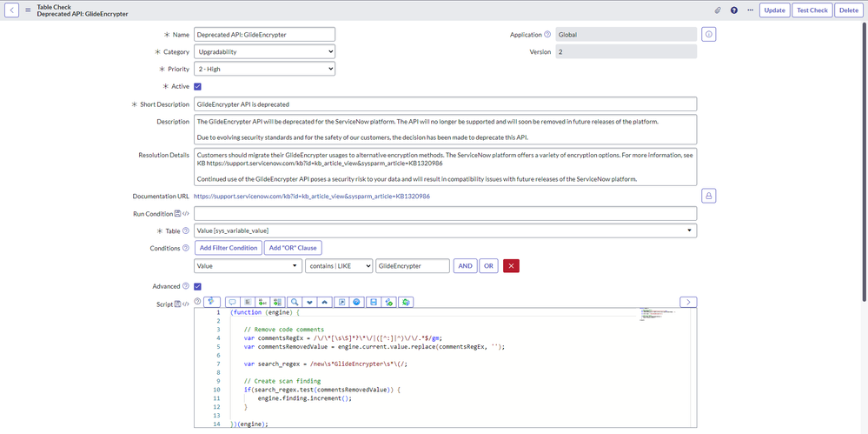Click the Short Description input field
The width and height of the screenshot is (868, 434).
tap(446, 103)
